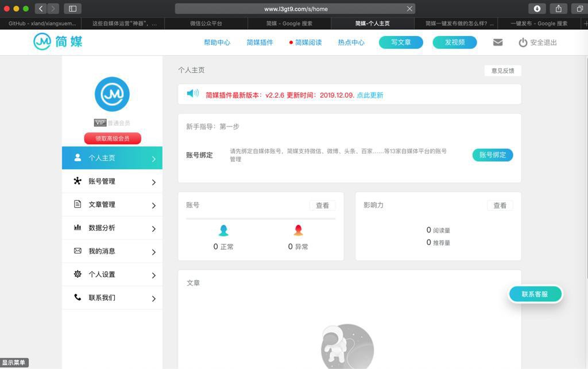Expand 联系我们 chevron arrow
Screen dimensions: 588x369
[x=153, y=298]
